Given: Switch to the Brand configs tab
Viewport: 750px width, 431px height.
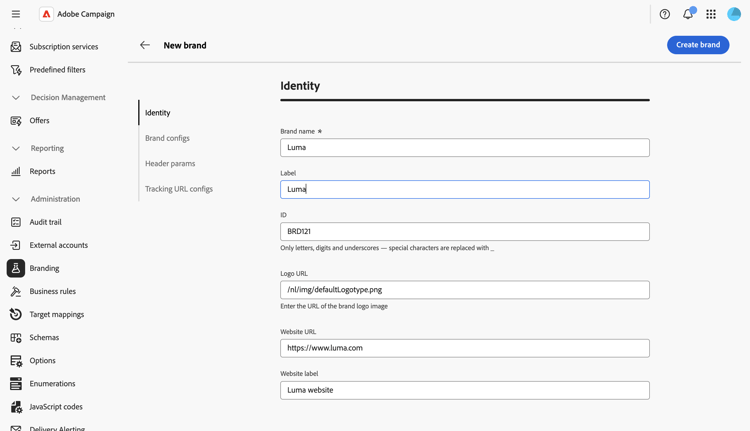Looking at the screenshot, I should point(167,138).
